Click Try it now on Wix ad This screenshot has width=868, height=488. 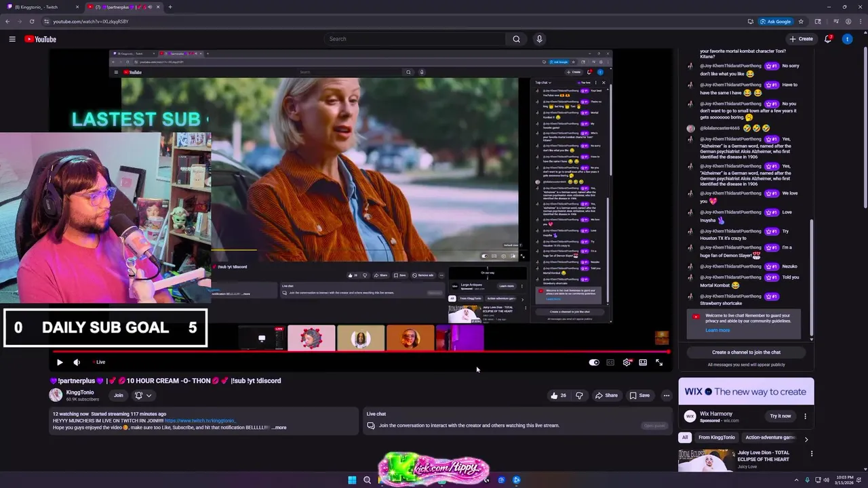[x=780, y=416]
